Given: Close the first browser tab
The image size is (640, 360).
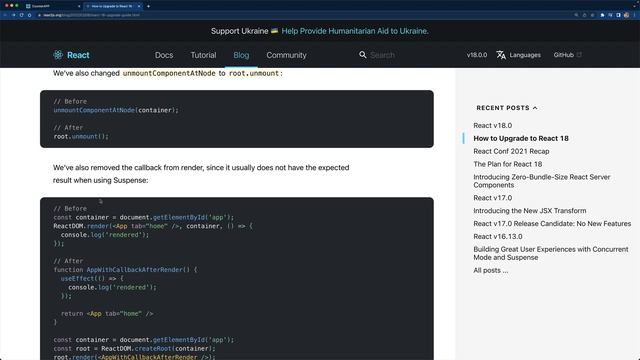Looking at the screenshot, I should point(79,6).
